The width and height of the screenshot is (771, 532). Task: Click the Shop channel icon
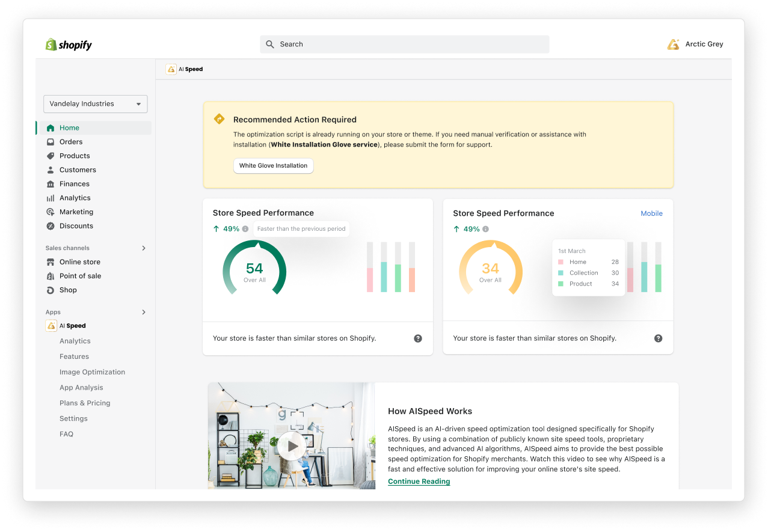51,290
